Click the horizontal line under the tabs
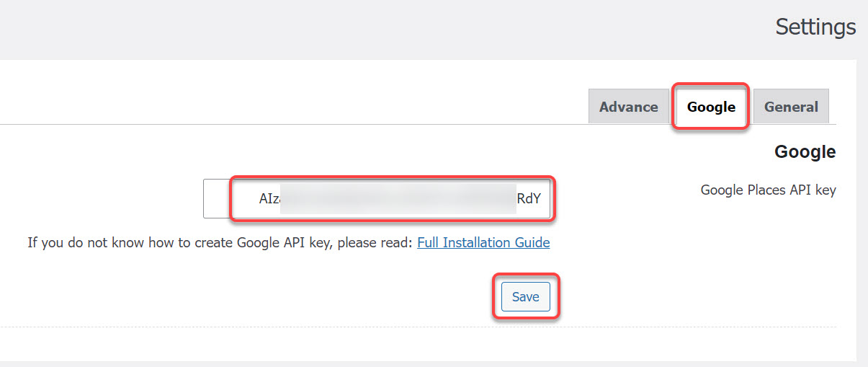The width and height of the screenshot is (868, 367). [288, 124]
